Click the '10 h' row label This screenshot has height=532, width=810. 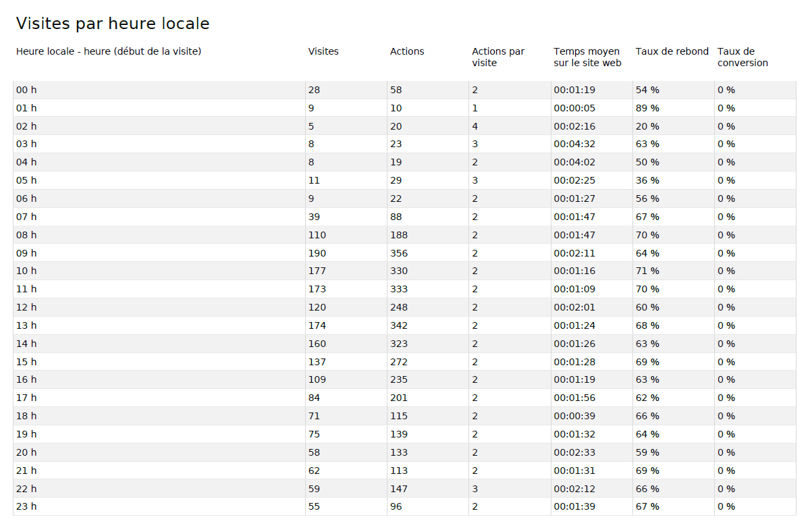[x=26, y=271]
